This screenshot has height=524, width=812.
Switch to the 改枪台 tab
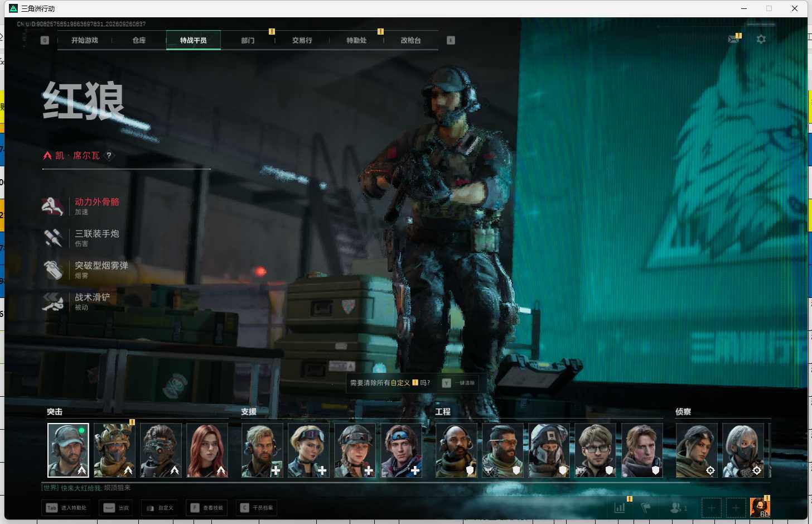point(411,40)
